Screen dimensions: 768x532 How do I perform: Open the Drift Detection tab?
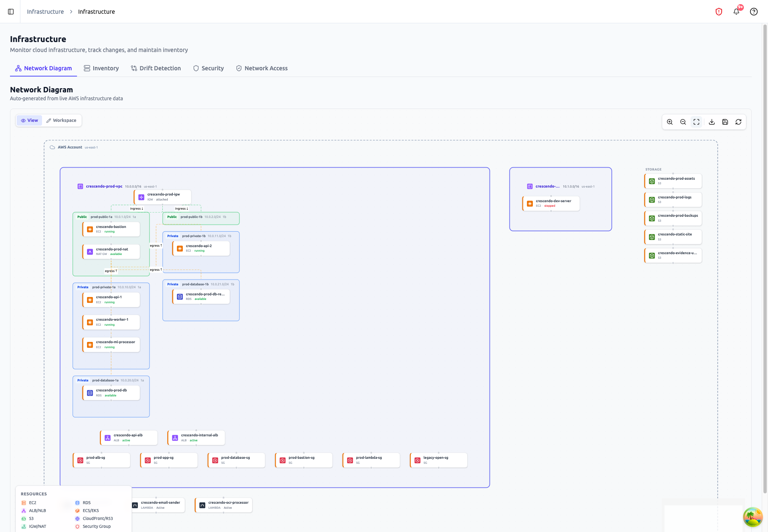[x=156, y=68]
